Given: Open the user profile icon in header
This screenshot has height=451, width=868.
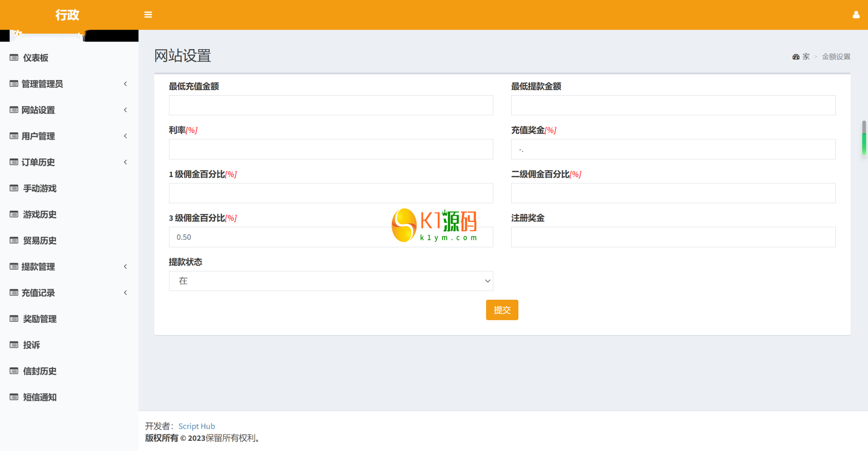Looking at the screenshot, I should click(856, 15).
